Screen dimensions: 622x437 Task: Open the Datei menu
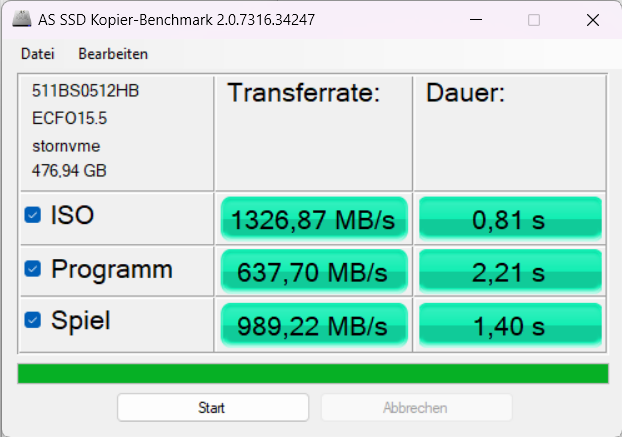coord(37,54)
